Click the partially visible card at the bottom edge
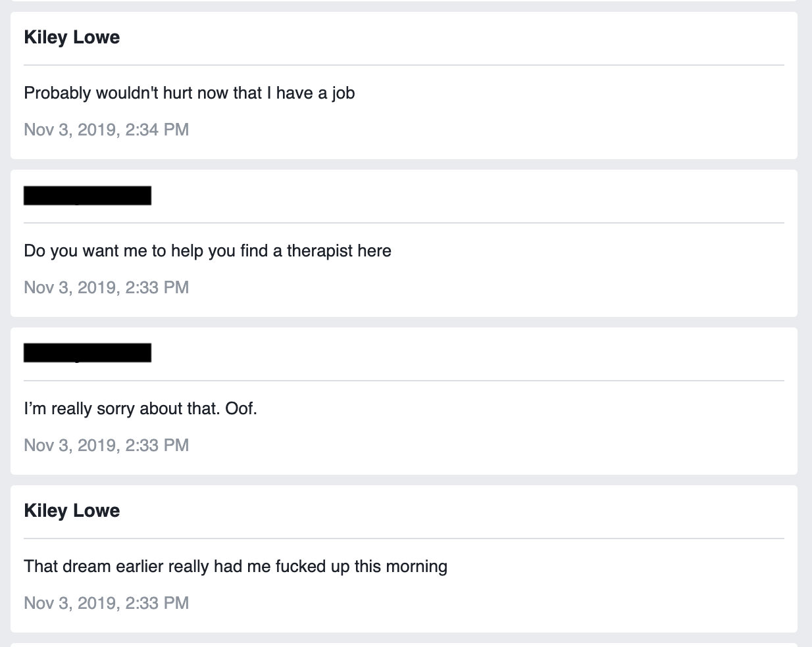The height and width of the screenshot is (647, 812). (404, 644)
